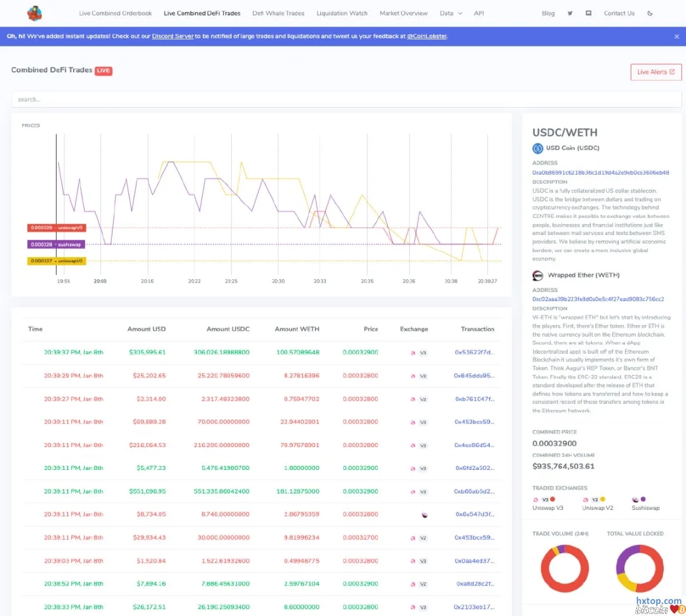
Task: Click the Live Alerts button
Action: (656, 72)
